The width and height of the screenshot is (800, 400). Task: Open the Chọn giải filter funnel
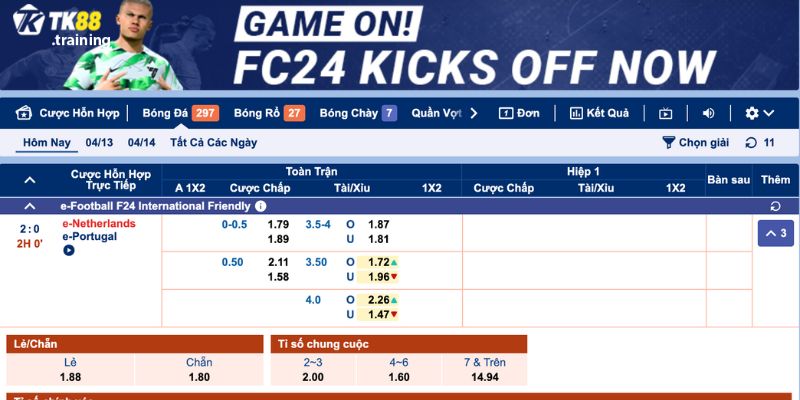[668, 142]
